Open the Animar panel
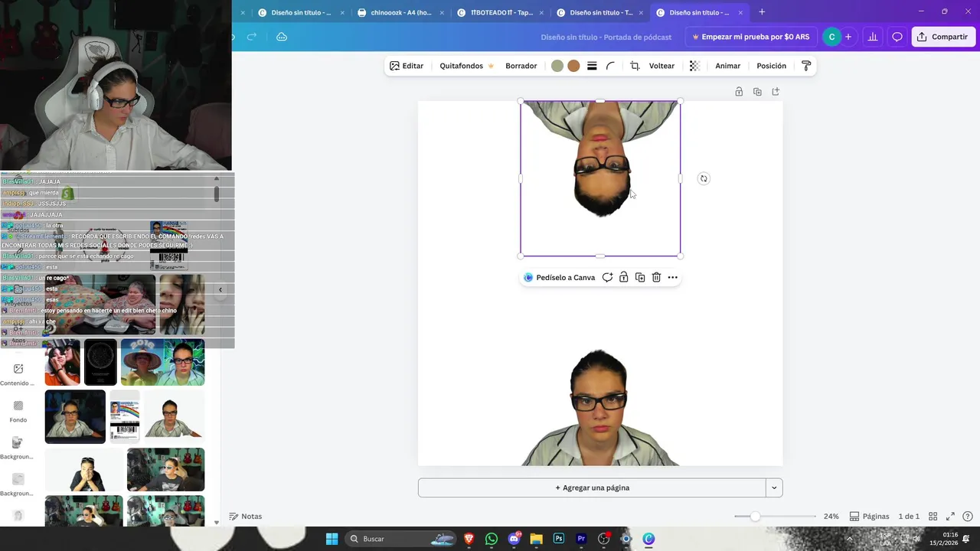 click(x=727, y=66)
